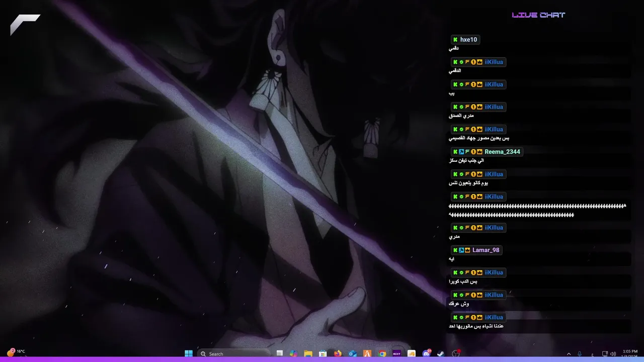The height and width of the screenshot is (362, 644).
Task: Click the taskbar Search box
Action: tap(234, 353)
